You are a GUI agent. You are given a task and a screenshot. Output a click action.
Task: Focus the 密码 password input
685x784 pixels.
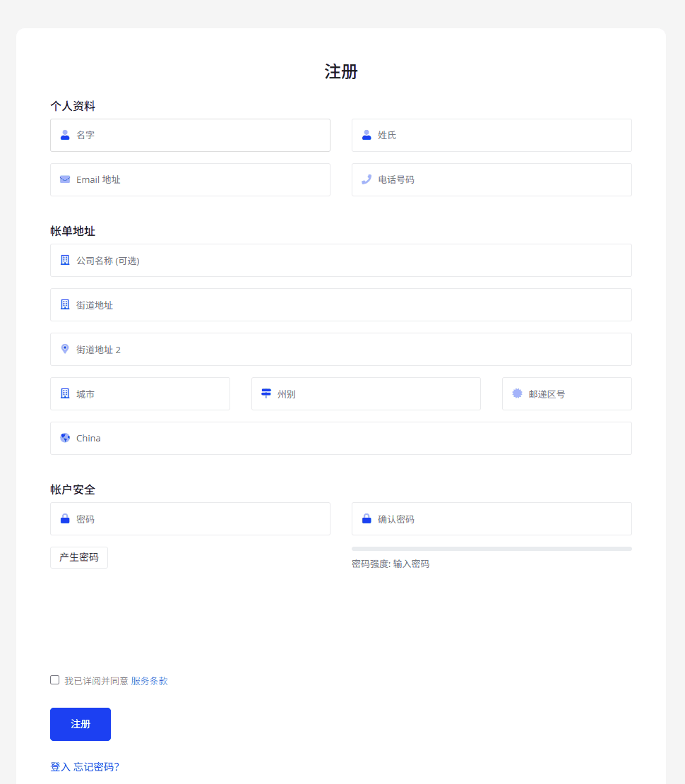click(x=190, y=518)
